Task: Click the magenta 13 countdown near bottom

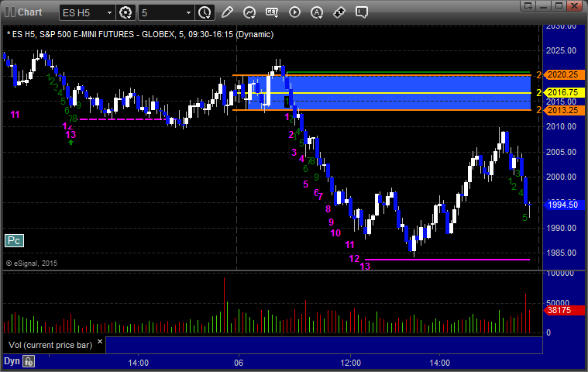Action: coord(365,267)
